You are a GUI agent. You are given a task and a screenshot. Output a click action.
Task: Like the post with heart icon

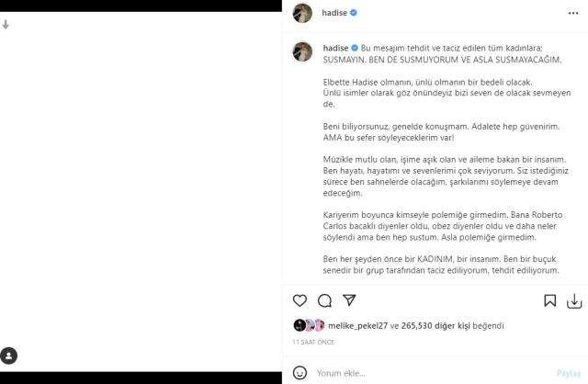click(x=300, y=300)
